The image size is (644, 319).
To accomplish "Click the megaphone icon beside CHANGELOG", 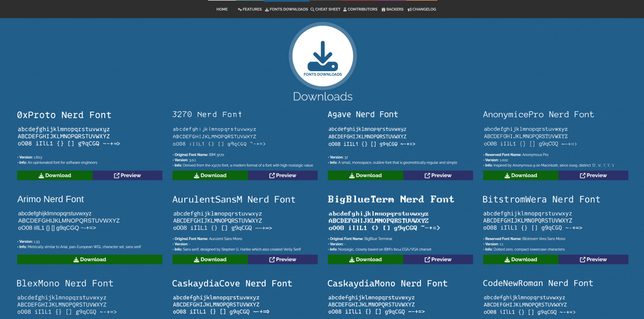I will click(409, 9).
